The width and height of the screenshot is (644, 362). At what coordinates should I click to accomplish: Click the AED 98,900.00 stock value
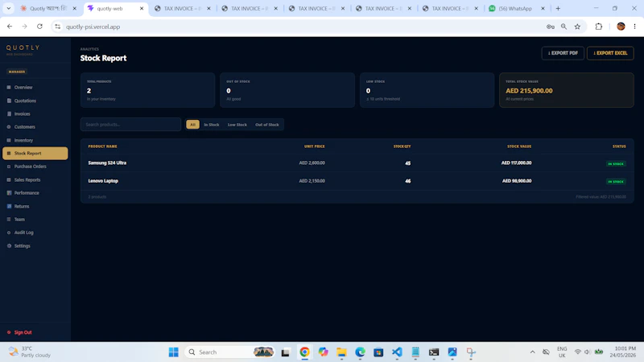click(517, 180)
